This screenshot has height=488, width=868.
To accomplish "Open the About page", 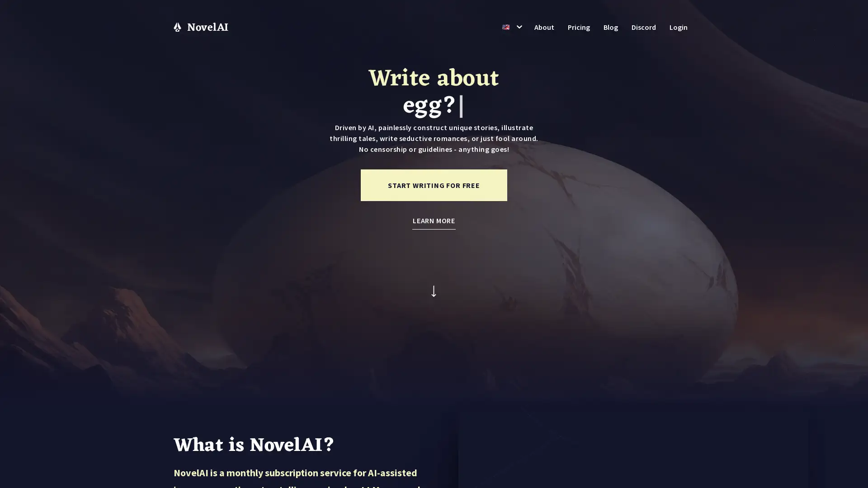I will [x=544, y=28].
